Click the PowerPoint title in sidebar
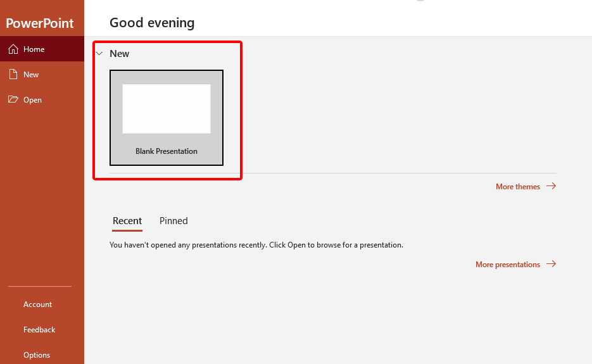This screenshot has width=592, height=364. 40,23
